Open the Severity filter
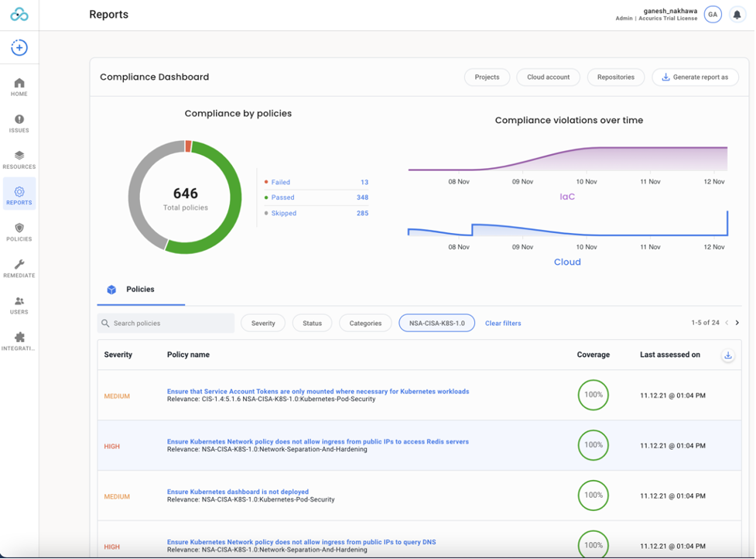Viewport: 756px width, 559px height. 263,323
